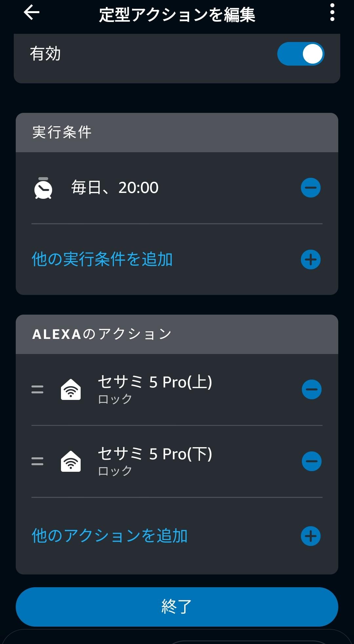Delete the セサミ 5 Pro(下) action
Viewport: 354px width, 644px height.
[x=311, y=461]
